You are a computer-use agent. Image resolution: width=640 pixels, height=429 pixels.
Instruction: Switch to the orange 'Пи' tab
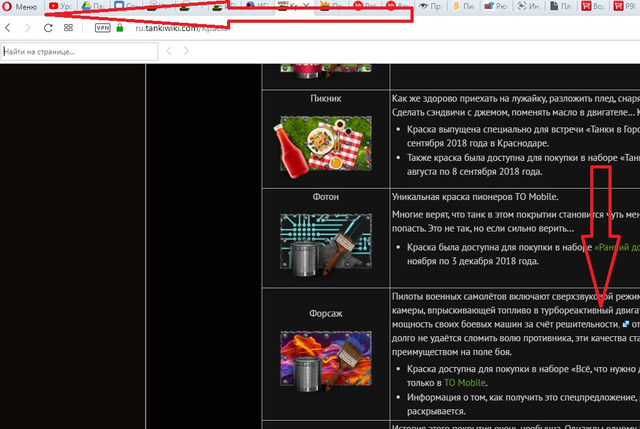(463, 7)
